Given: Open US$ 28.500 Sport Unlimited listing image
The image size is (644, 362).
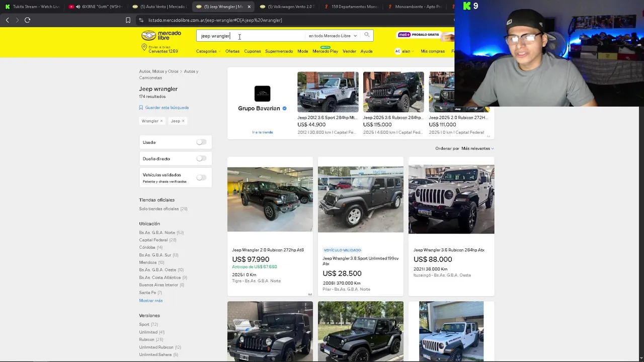Looking at the screenshot, I should (361, 199).
